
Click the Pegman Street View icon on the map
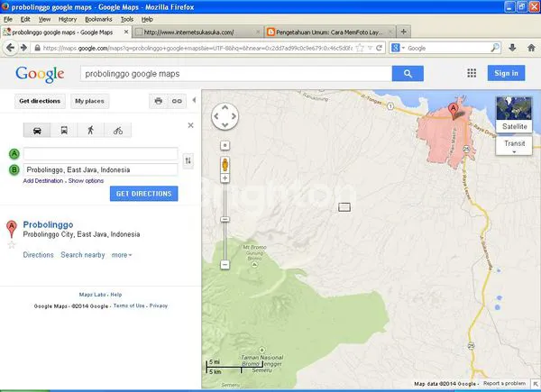(x=225, y=165)
